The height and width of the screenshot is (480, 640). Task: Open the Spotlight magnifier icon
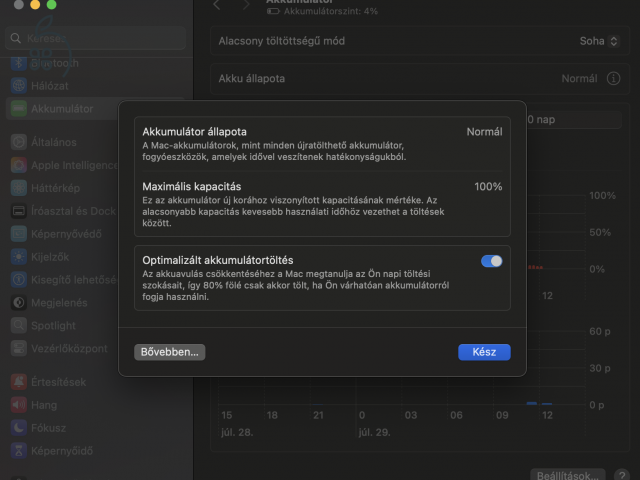click(x=19, y=325)
